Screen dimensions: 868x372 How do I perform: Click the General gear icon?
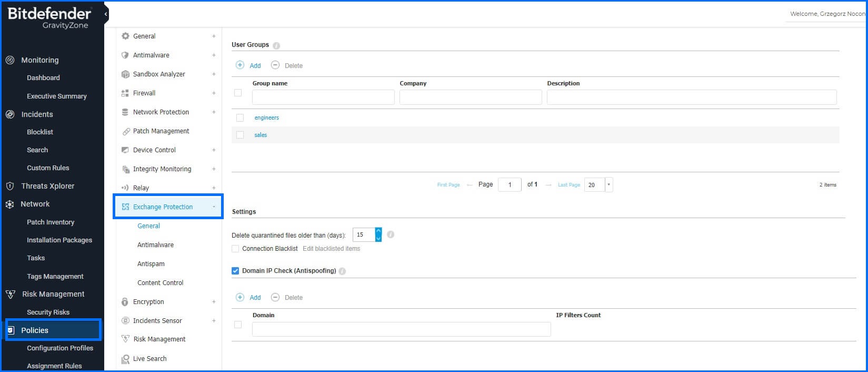[x=125, y=36]
